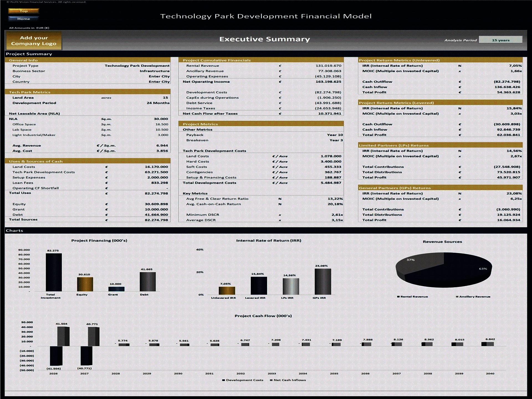
Task: Click the Add your Company Logo placeholder
Action: tap(34, 41)
